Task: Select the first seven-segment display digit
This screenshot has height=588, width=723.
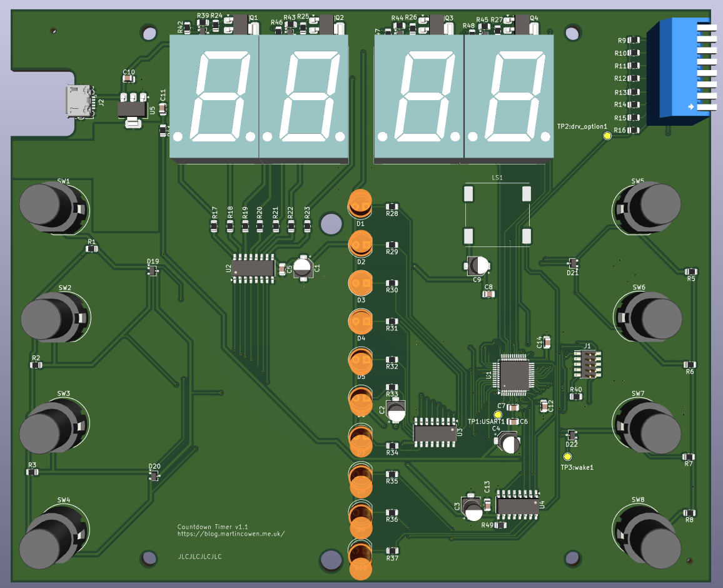Action: click(x=215, y=98)
